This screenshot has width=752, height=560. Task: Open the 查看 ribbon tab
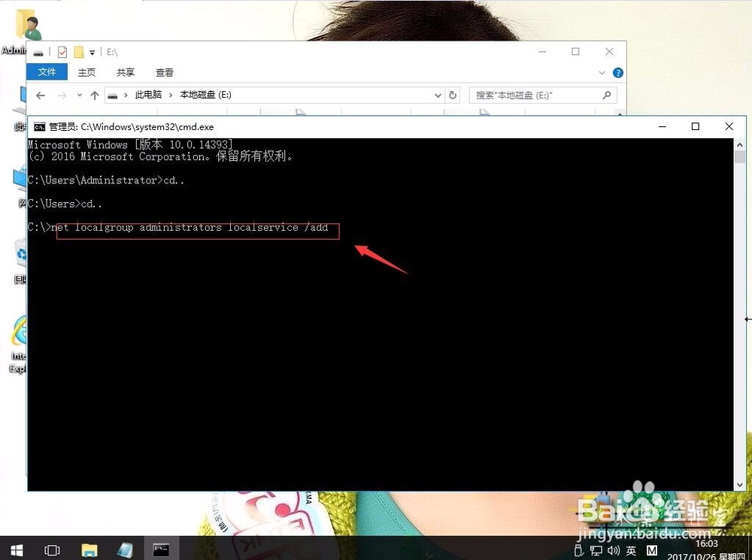coord(165,72)
